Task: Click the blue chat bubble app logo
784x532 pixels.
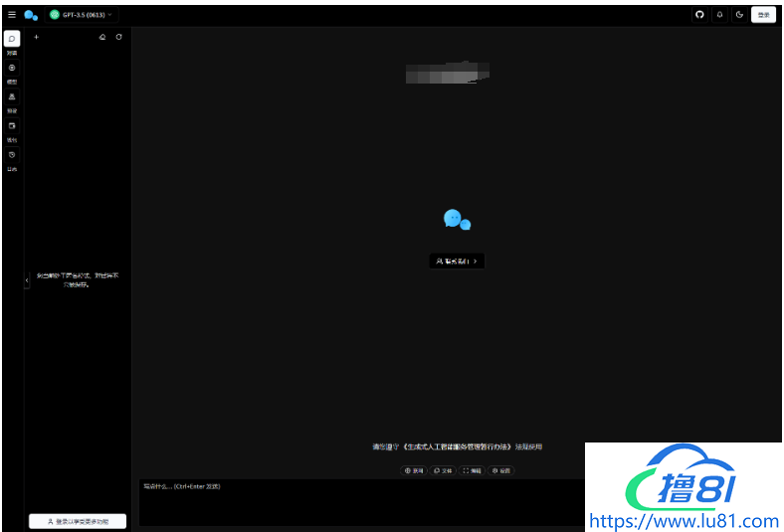Action: coord(31,15)
